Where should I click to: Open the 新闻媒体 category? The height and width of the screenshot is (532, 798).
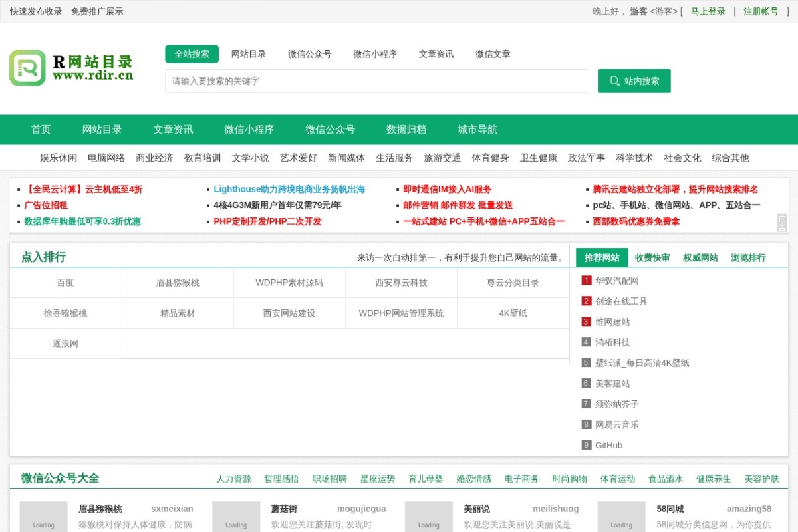(346, 158)
